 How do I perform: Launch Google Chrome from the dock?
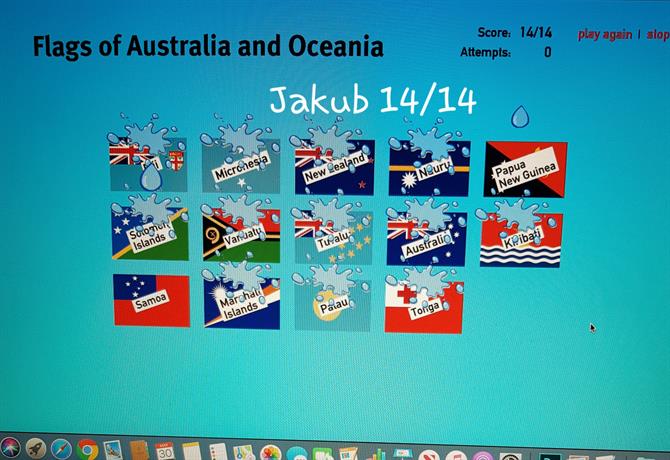(88, 450)
